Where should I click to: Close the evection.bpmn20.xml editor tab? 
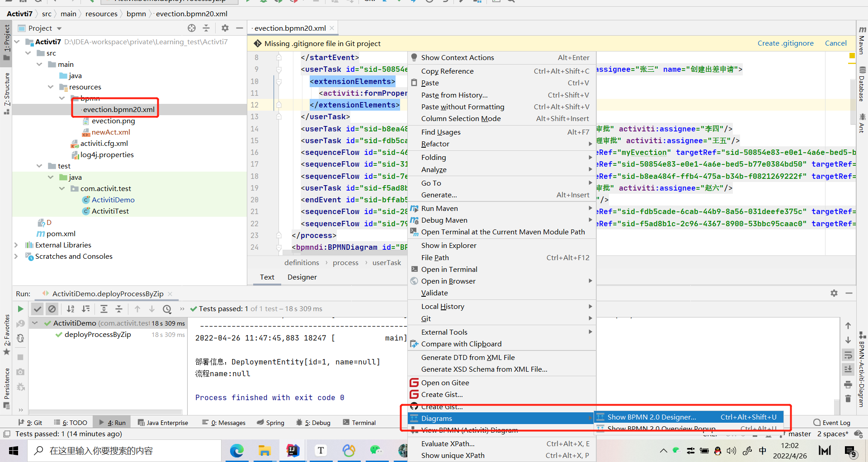(x=332, y=28)
